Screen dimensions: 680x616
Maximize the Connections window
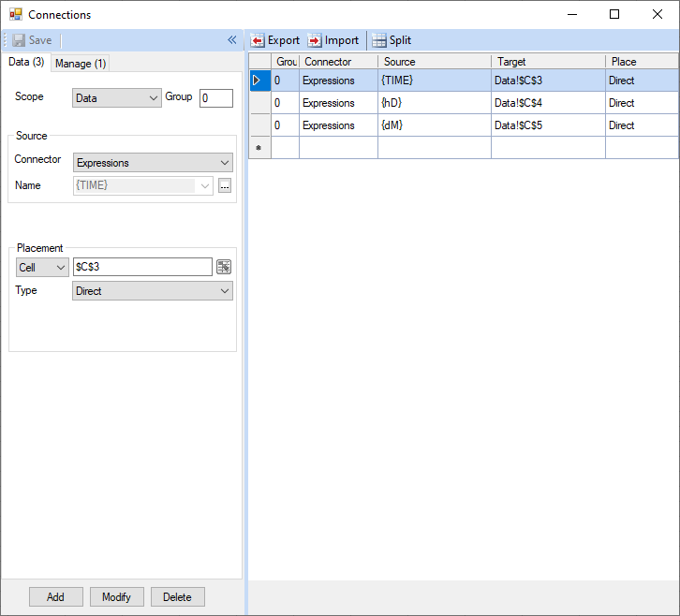tap(614, 14)
